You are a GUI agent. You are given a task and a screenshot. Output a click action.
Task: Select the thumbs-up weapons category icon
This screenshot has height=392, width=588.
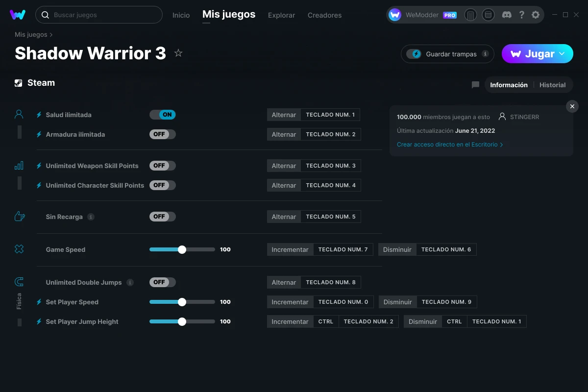pos(19,216)
